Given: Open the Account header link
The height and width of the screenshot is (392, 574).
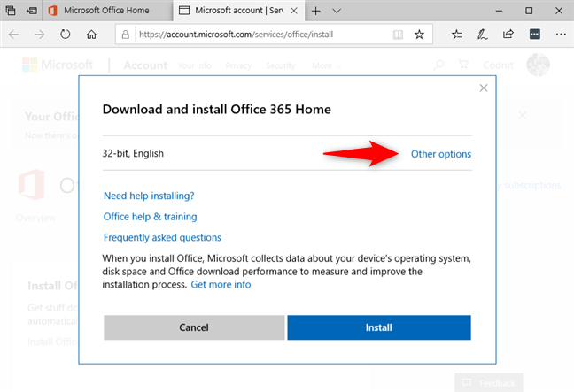Looking at the screenshot, I should 145,65.
